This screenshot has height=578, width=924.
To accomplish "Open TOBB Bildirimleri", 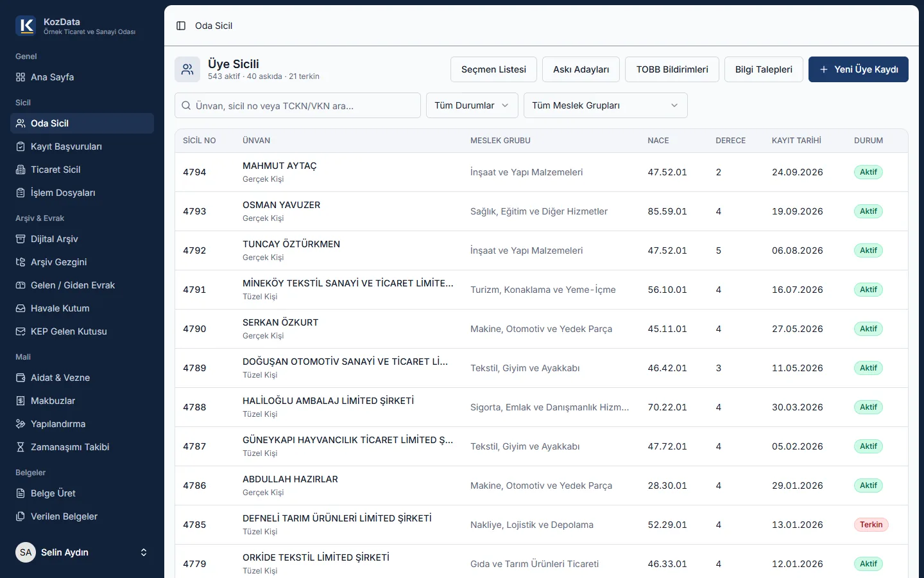I will click(672, 69).
